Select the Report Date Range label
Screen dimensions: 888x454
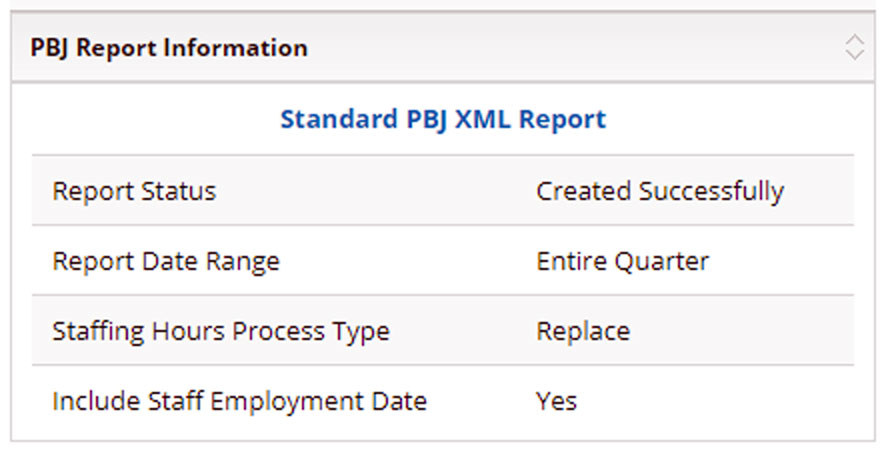click(166, 262)
